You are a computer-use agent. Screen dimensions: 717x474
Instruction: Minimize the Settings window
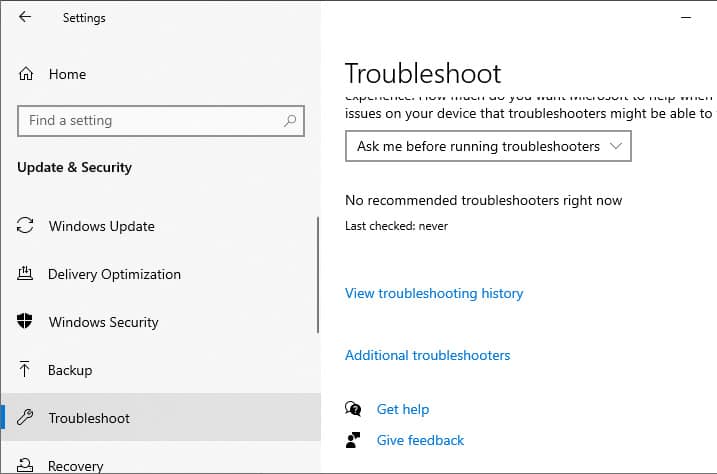pos(686,18)
